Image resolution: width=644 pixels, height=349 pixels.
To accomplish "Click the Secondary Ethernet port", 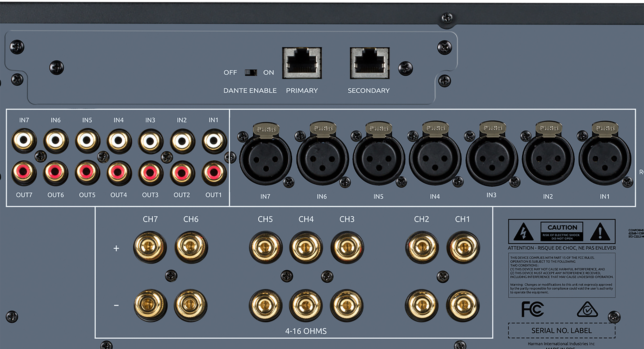I will pyautogui.click(x=369, y=63).
